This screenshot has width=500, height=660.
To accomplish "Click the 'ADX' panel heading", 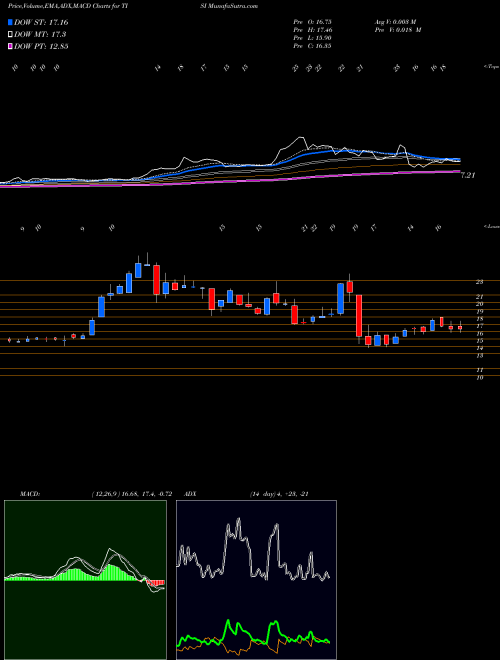I will click(x=190, y=494).
